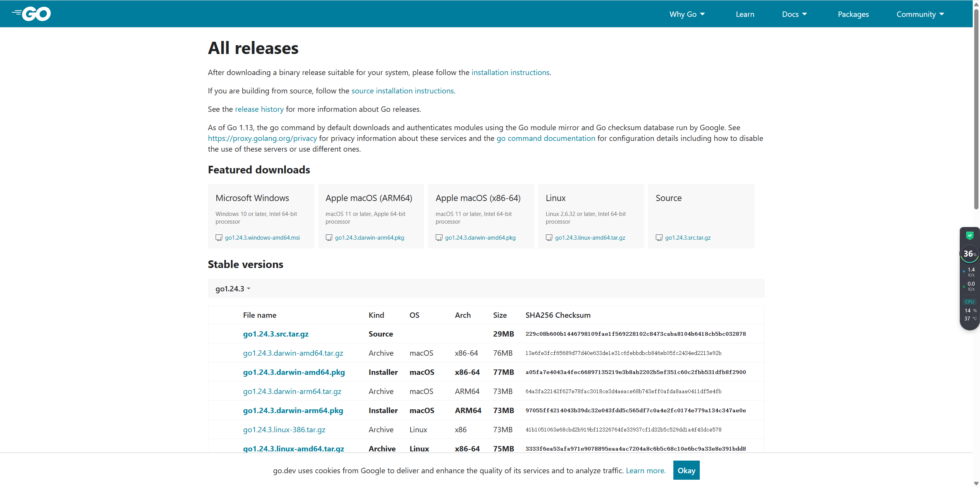Click the 36% memory circle indicator
The width and height of the screenshot is (980, 487).
pyautogui.click(x=969, y=254)
